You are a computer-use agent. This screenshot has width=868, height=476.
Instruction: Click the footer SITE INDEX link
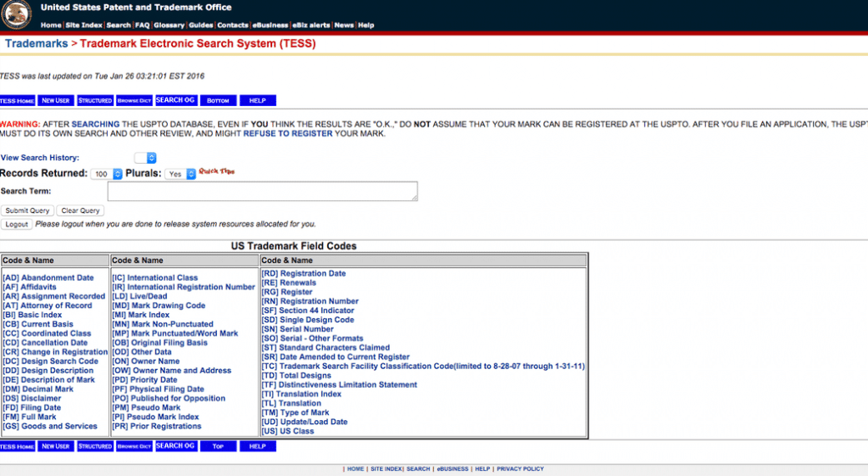pos(386,469)
